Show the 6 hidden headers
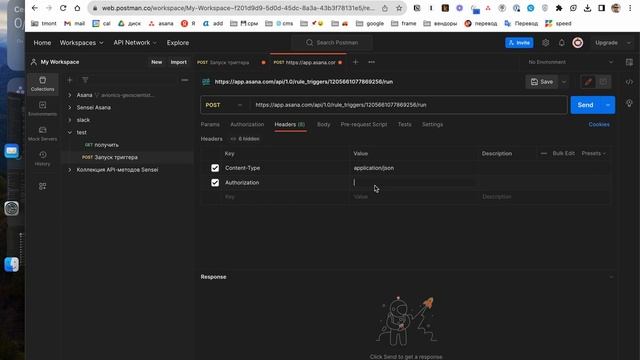This screenshot has width=640, height=360. (x=245, y=139)
